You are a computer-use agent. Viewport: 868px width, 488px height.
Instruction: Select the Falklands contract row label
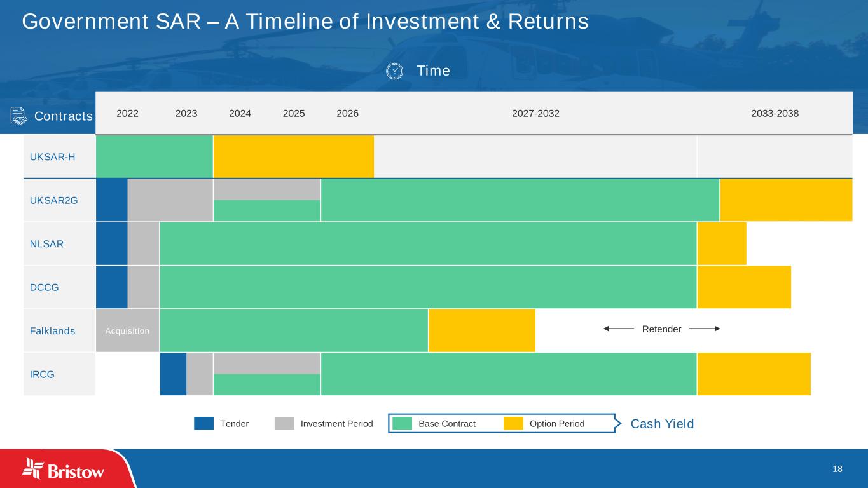[x=52, y=331]
